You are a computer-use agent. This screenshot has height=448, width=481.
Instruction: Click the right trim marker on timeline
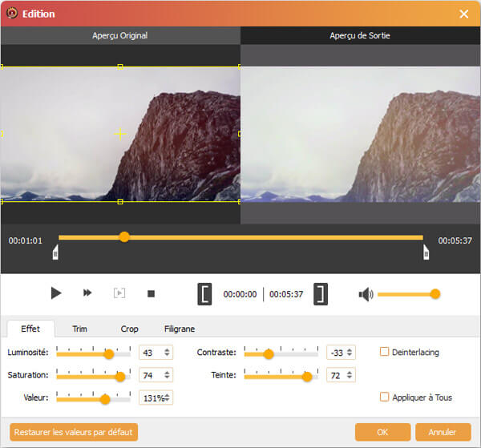pyautogui.click(x=426, y=253)
